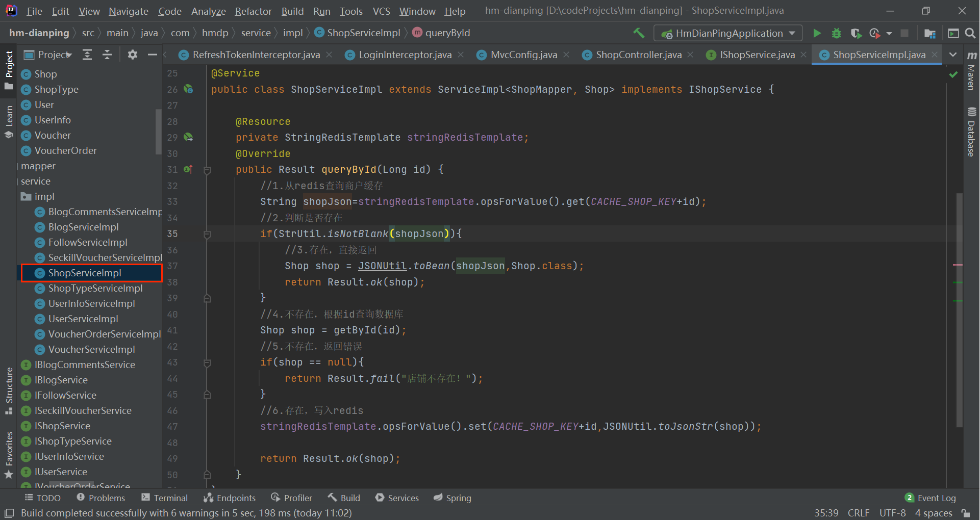Select ShopTypeServiceImpl in project tree
The height and width of the screenshot is (520, 980).
click(95, 288)
